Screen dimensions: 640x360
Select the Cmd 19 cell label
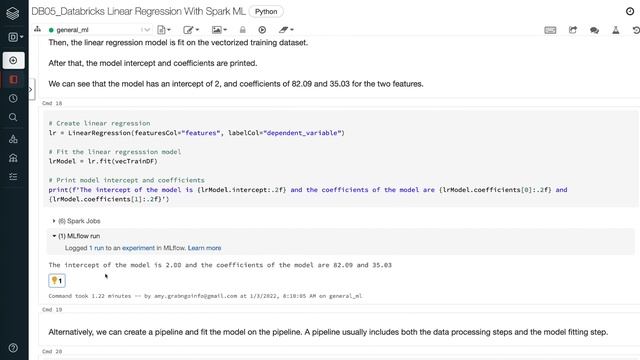click(52, 309)
